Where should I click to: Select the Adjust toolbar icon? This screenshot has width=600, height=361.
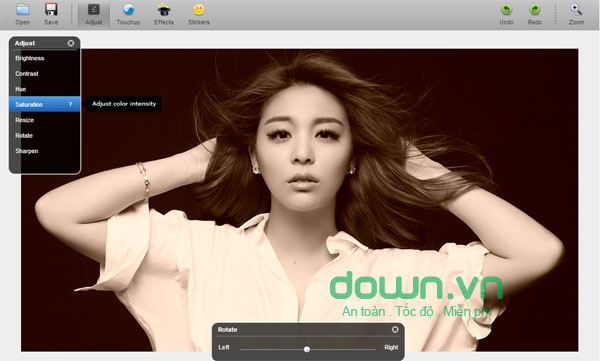94,14
